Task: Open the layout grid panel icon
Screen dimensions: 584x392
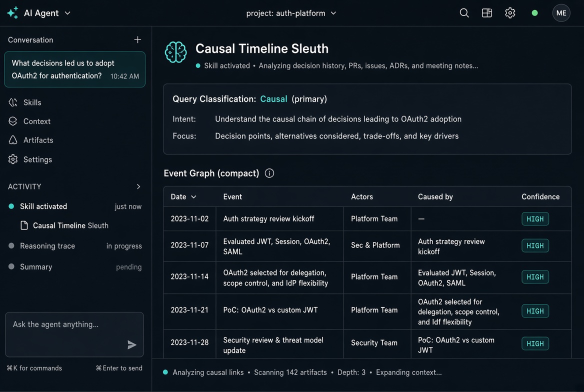Action: (x=487, y=13)
